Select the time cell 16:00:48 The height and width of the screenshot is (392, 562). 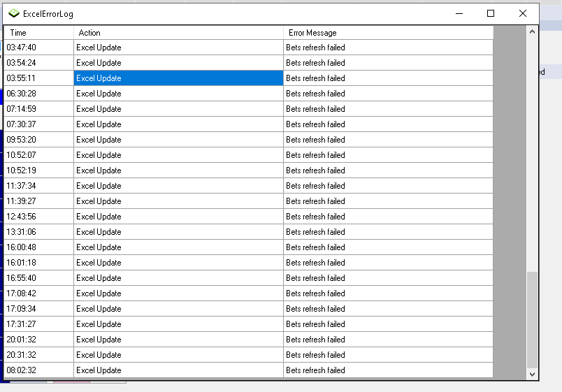[38, 247]
